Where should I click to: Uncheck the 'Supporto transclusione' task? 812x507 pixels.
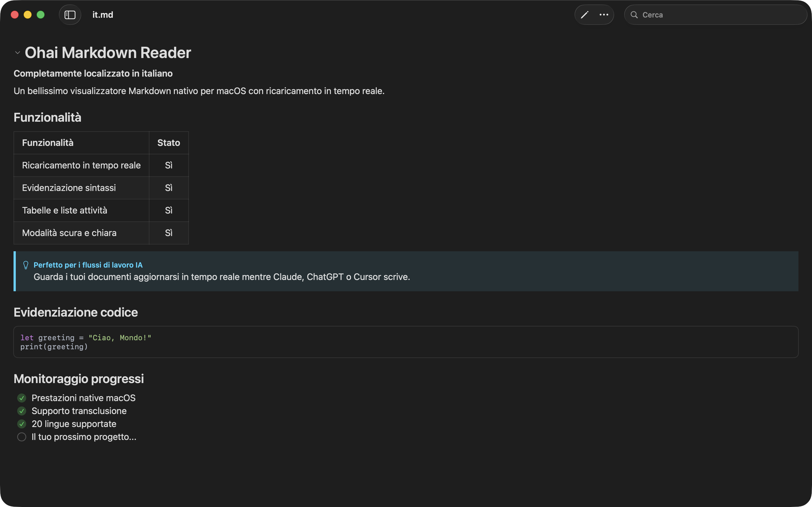click(22, 411)
